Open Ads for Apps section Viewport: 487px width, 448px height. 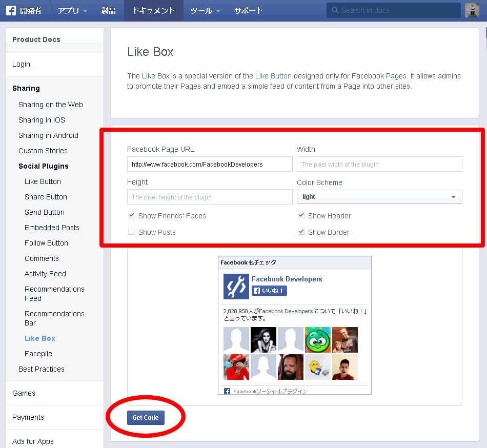click(x=33, y=441)
